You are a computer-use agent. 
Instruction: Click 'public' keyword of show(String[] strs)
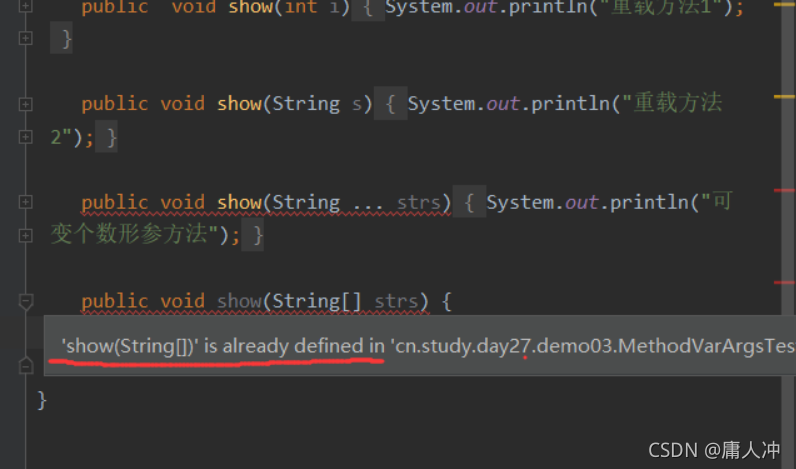coord(115,302)
